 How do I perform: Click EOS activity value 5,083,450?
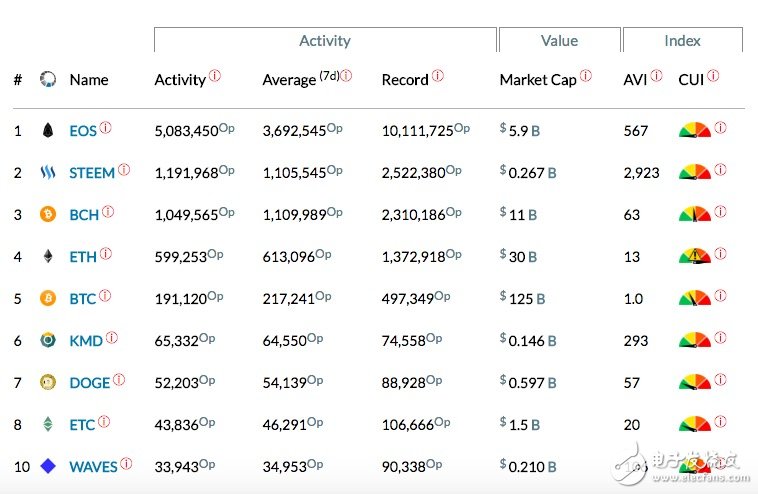[x=186, y=131]
